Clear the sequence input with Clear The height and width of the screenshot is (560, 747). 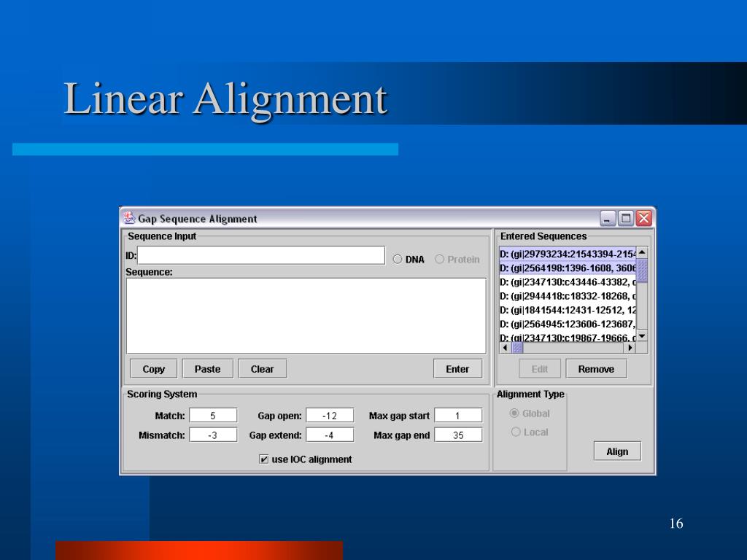[263, 368]
